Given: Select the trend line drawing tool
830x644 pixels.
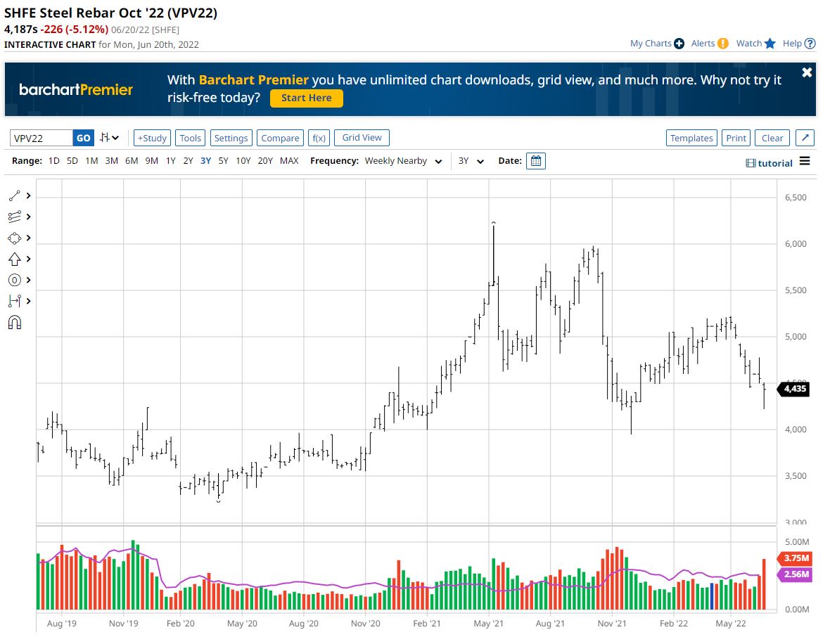Looking at the screenshot, I should coord(15,196).
